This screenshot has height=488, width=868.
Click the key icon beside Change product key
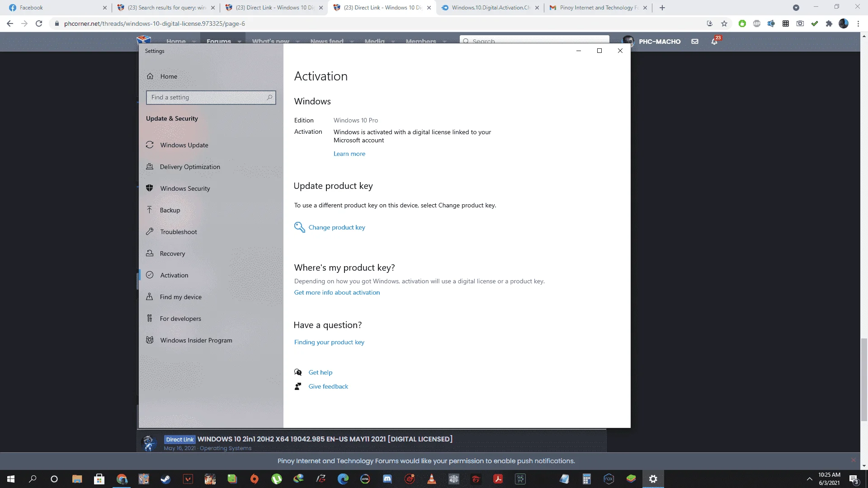pos(299,227)
